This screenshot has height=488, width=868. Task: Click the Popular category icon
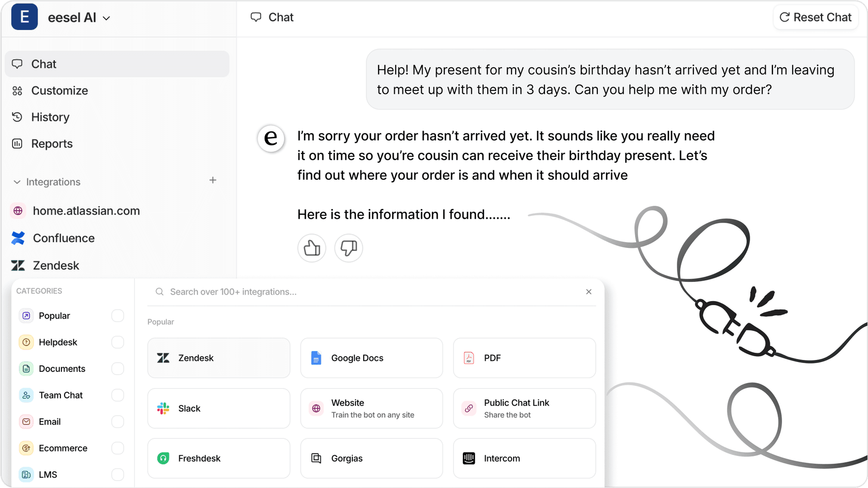tap(26, 316)
